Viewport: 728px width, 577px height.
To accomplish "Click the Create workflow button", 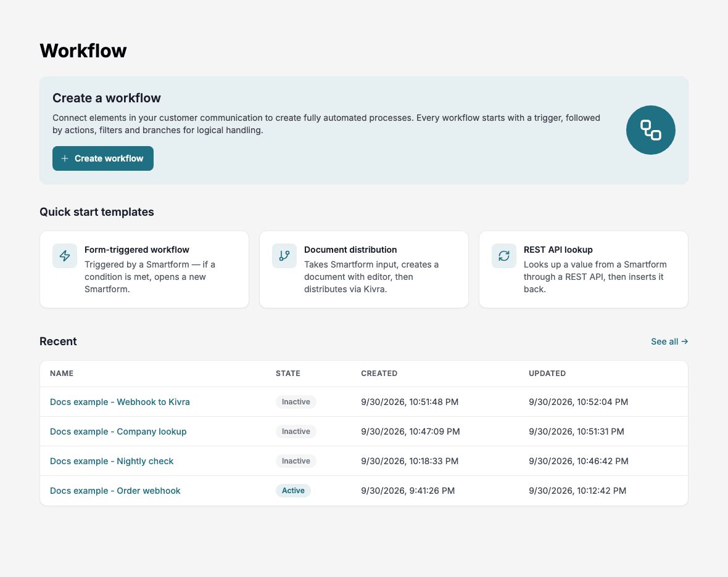I will (102, 158).
